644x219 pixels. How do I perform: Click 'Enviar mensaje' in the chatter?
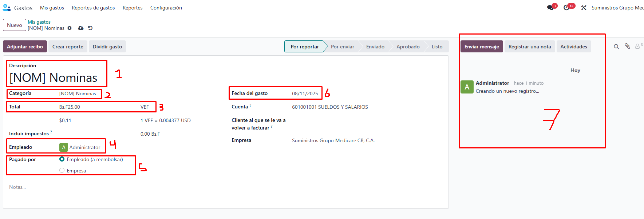tap(482, 47)
